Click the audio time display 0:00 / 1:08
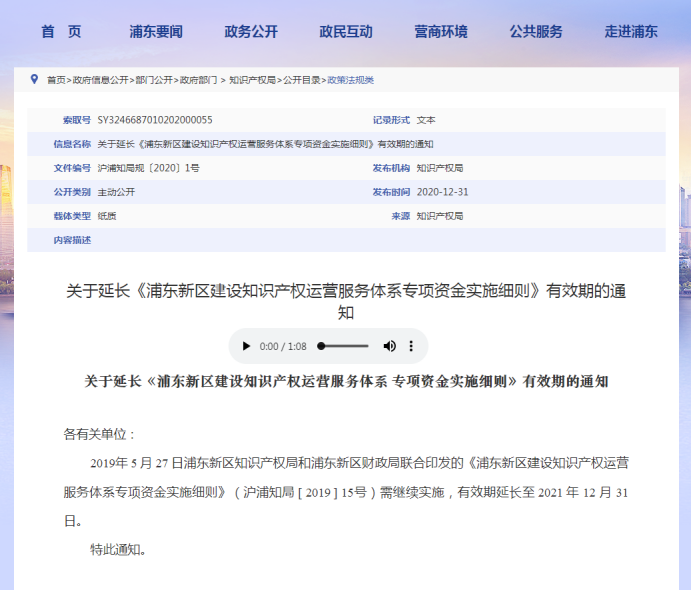691x590 pixels. [283, 346]
